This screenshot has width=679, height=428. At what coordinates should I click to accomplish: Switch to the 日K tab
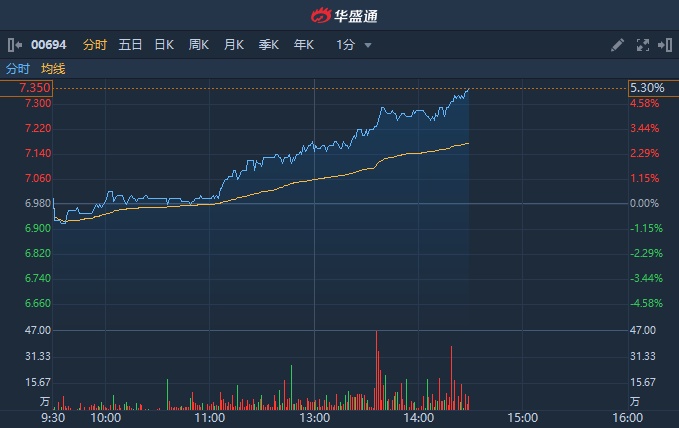coord(164,45)
